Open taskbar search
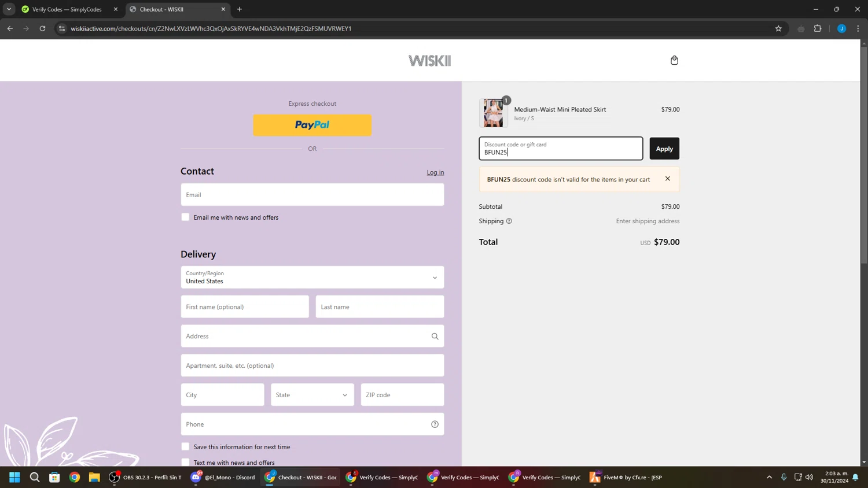The height and width of the screenshot is (488, 868). pos(35,477)
